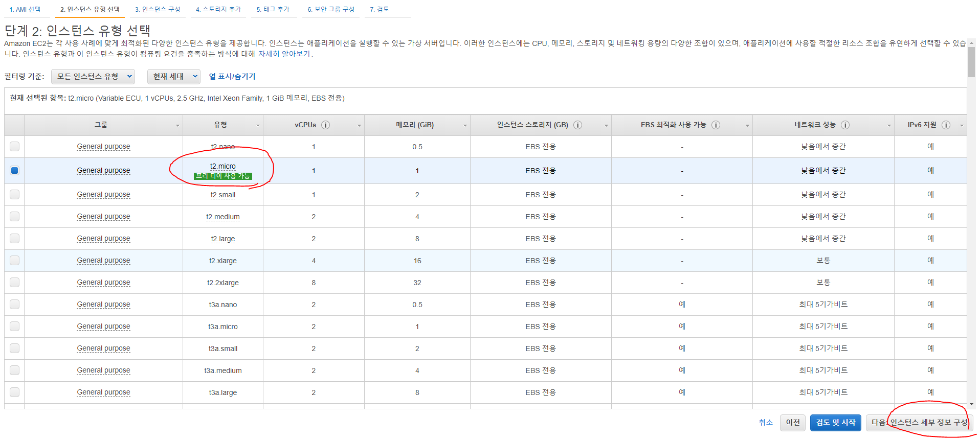Click the 현재 선택된 항목 summary text
This screenshot has width=980, height=440.
177,98
